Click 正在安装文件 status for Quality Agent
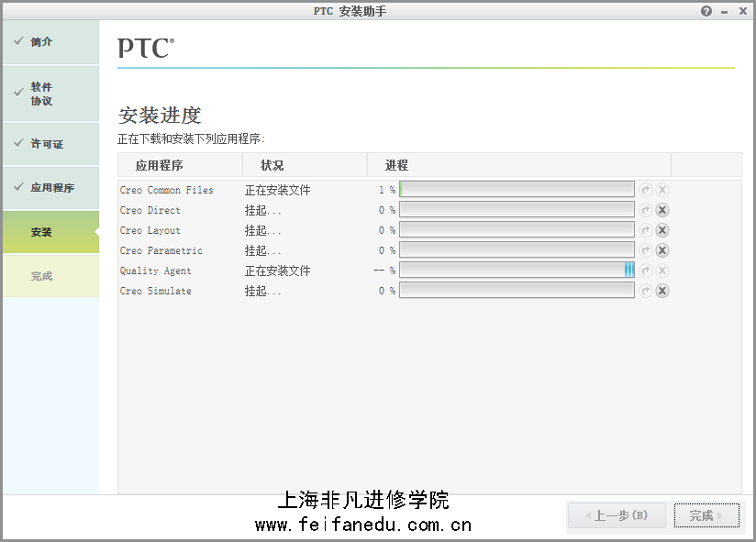This screenshot has height=542, width=756. [278, 271]
